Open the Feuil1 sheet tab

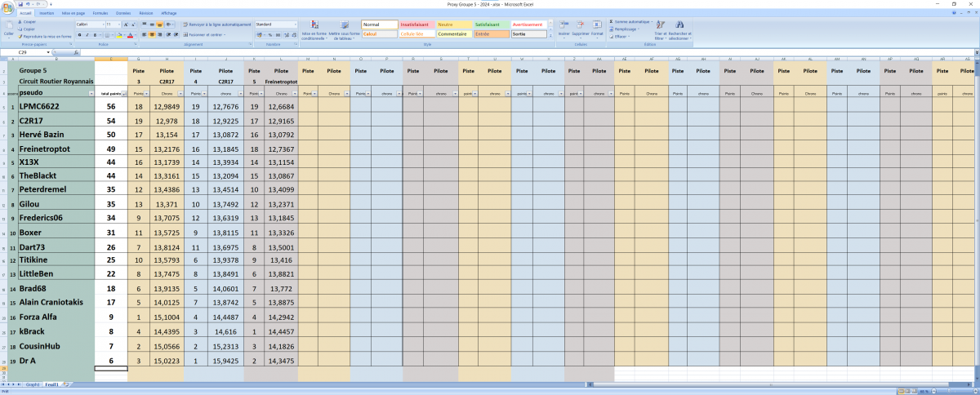click(51, 384)
